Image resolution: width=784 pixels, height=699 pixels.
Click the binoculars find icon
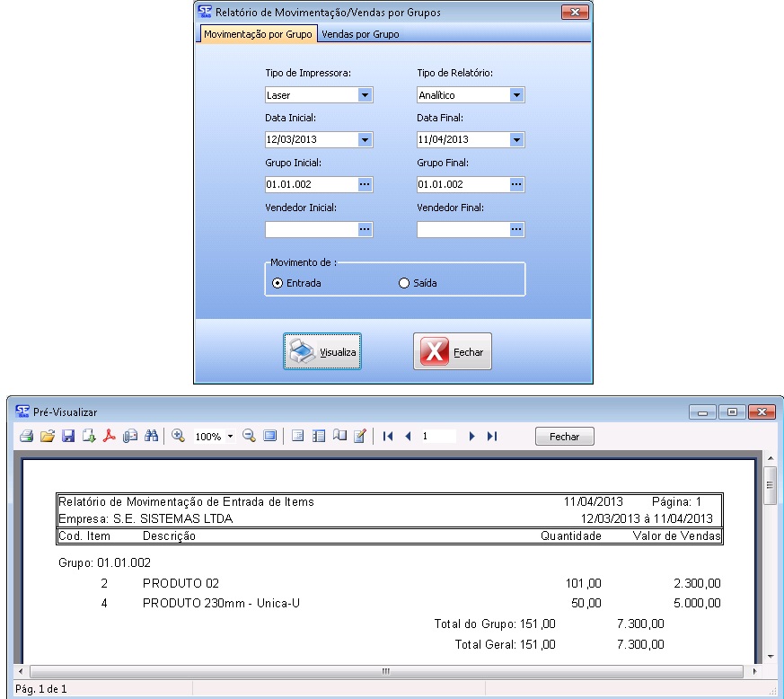coord(152,437)
